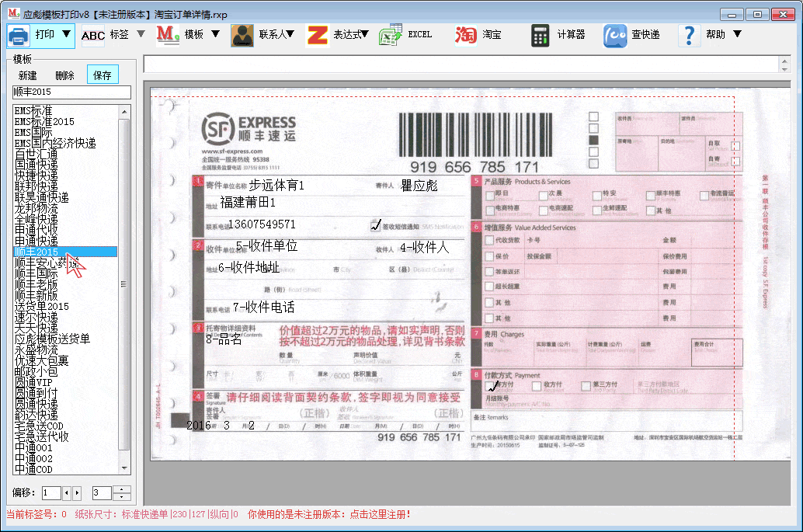Click the 5-收件单位 field on waybill
This screenshot has width=803, height=532.
pyautogui.click(x=267, y=245)
